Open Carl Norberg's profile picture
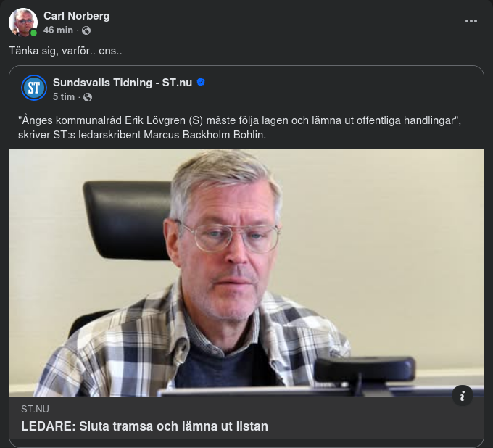 pos(22,22)
